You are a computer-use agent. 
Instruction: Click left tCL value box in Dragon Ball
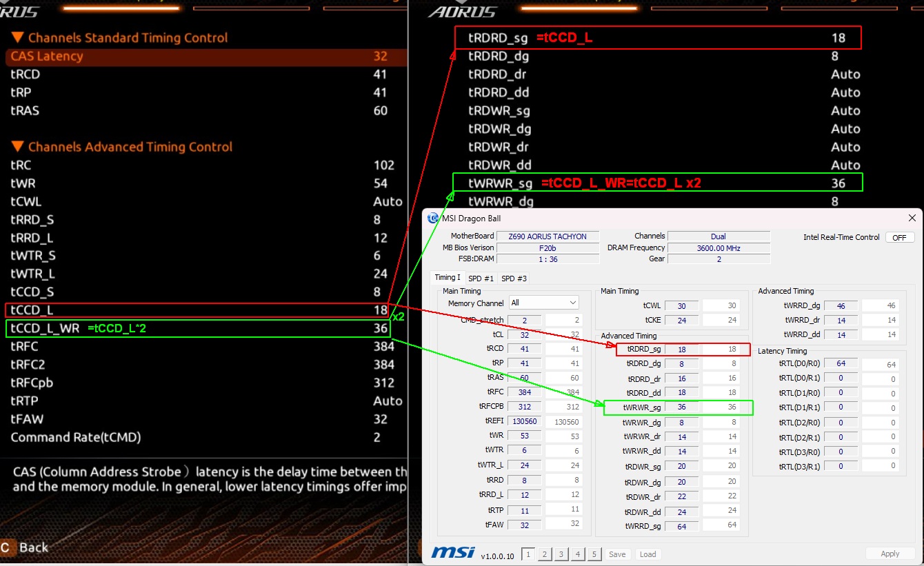point(525,334)
